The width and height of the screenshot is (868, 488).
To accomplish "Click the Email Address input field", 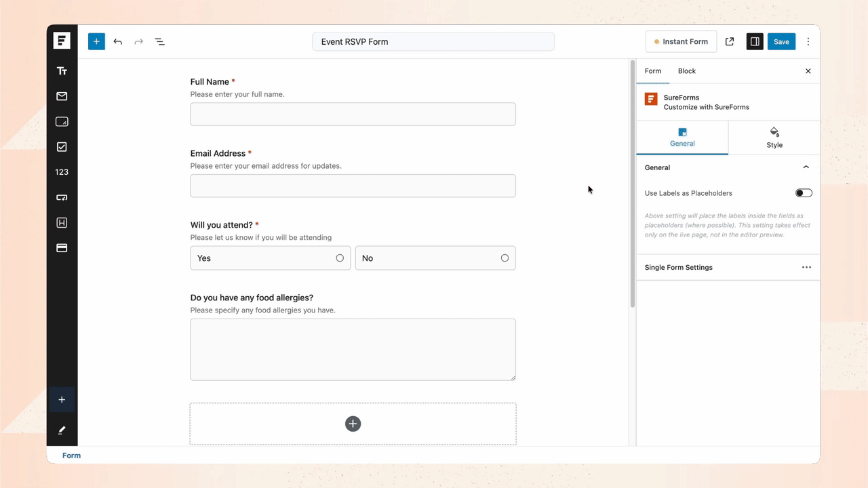I will click(x=353, y=186).
